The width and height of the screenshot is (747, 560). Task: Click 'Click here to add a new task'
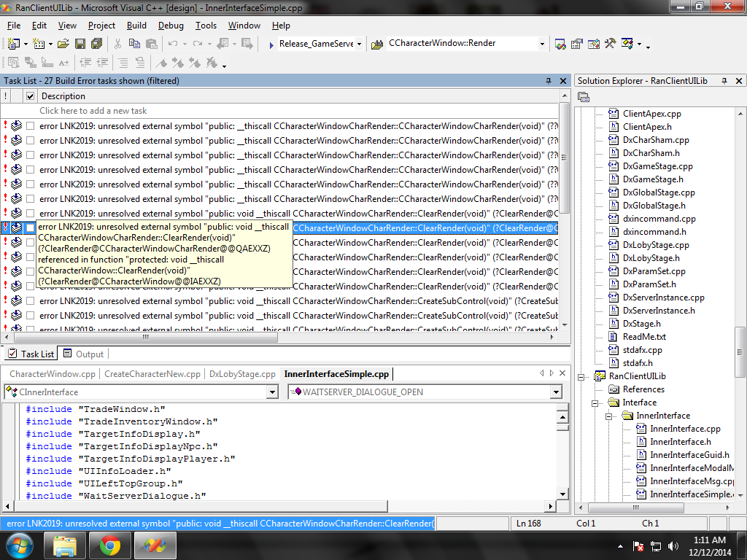pyautogui.click(x=93, y=111)
